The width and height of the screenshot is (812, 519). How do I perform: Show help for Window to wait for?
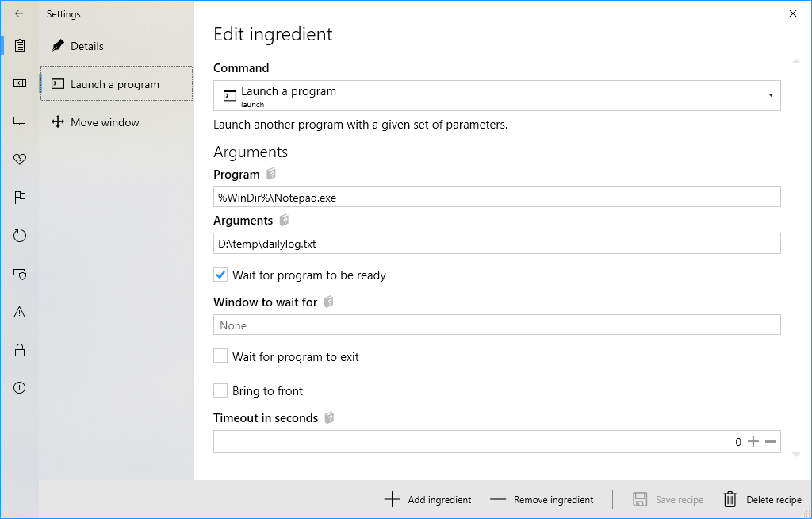[329, 302]
